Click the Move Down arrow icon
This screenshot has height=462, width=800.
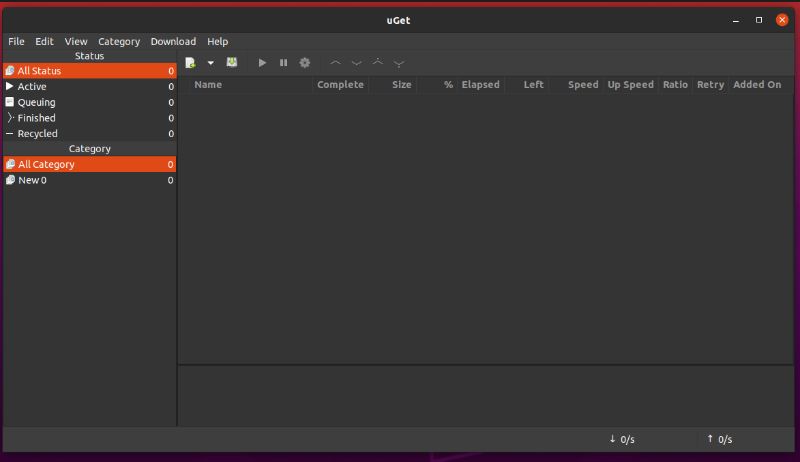tap(357, 63)
